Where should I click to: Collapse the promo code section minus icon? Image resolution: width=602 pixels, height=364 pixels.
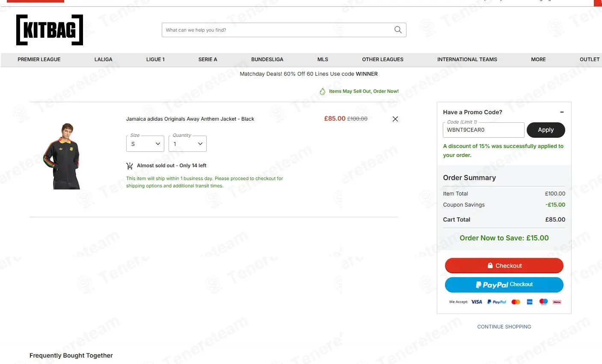point(562,112)
